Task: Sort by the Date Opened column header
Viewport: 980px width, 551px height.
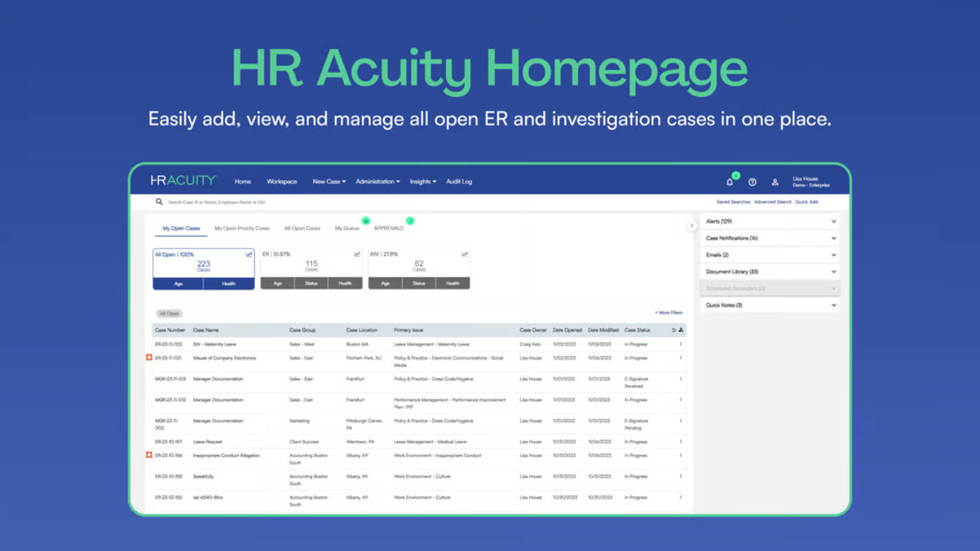Action: (x=567, y=330)
